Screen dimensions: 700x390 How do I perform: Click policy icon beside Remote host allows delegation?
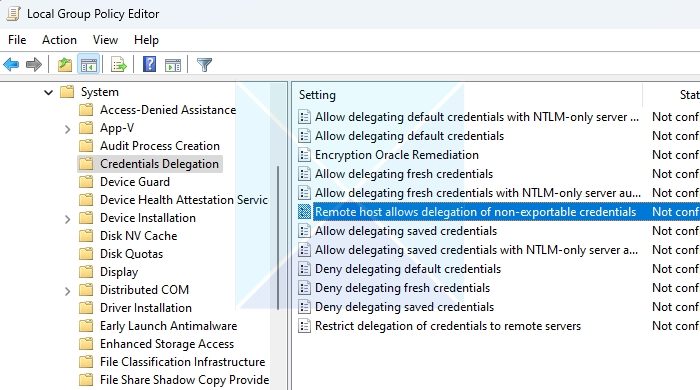[304, 212]
